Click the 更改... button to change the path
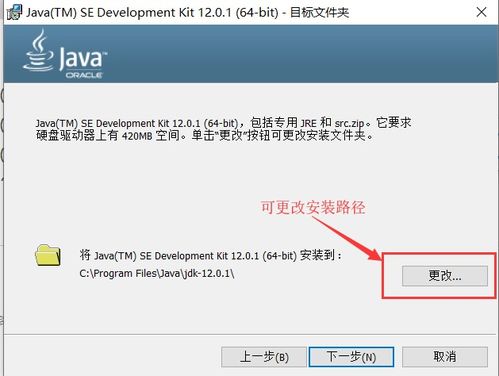The image size is (499, 376). 445,276
